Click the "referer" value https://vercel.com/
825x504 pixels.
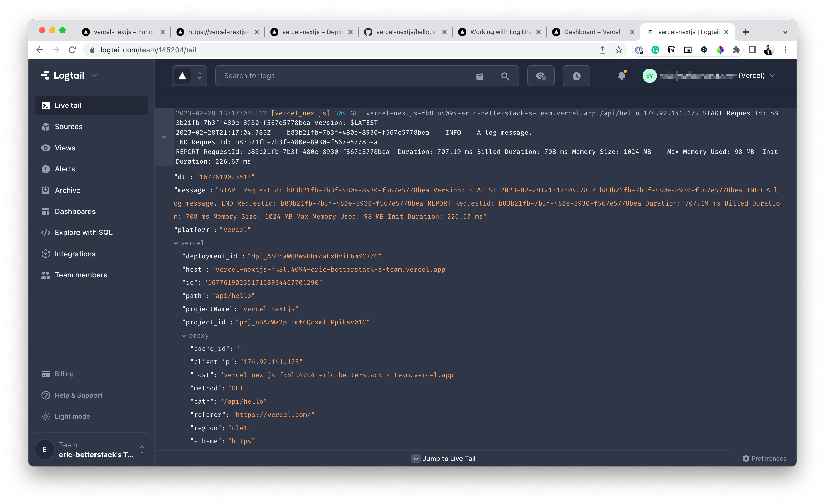coord(273,415)
